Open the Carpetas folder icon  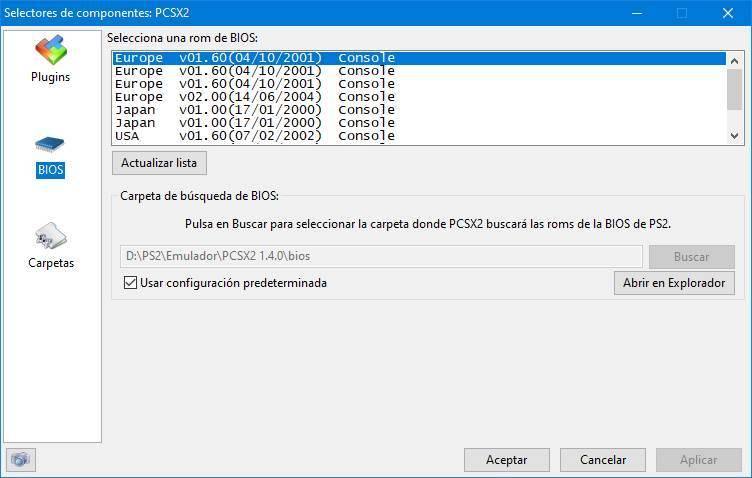[50, 236]
